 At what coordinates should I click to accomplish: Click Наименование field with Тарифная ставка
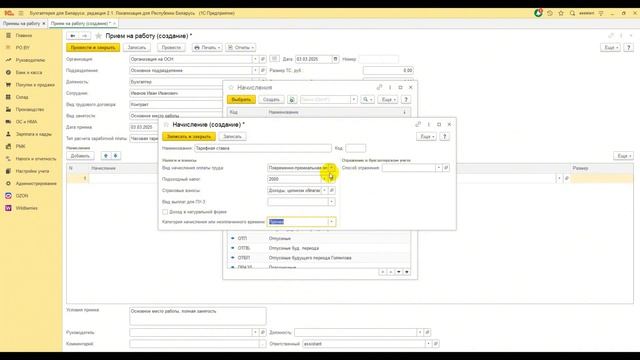point(263,148)
